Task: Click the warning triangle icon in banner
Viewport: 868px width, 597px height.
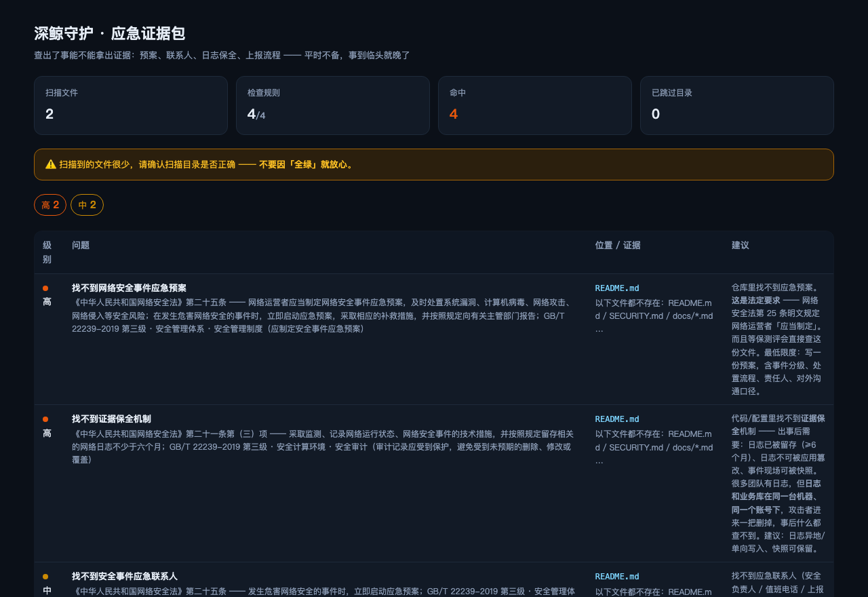Action: click(x=51, y=164)
